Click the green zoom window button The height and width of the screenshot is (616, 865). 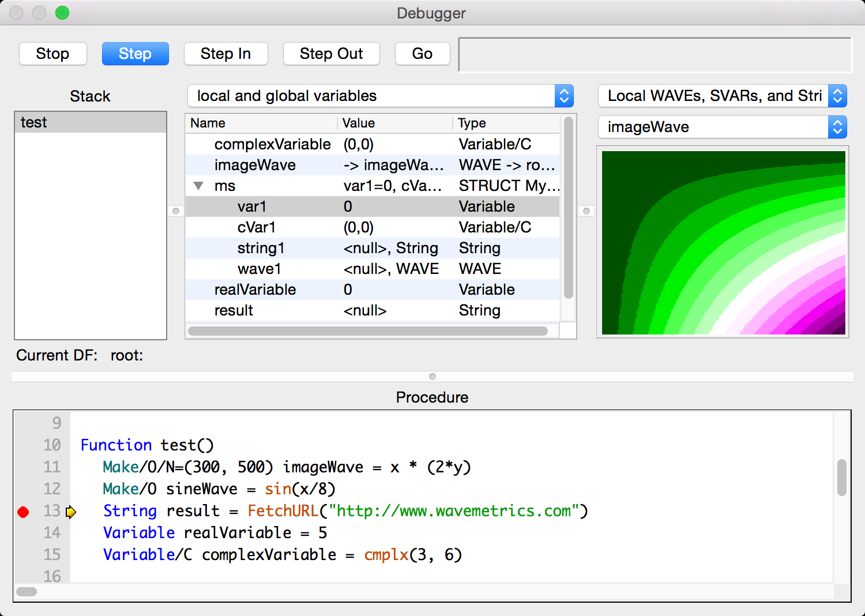point(62,13)
